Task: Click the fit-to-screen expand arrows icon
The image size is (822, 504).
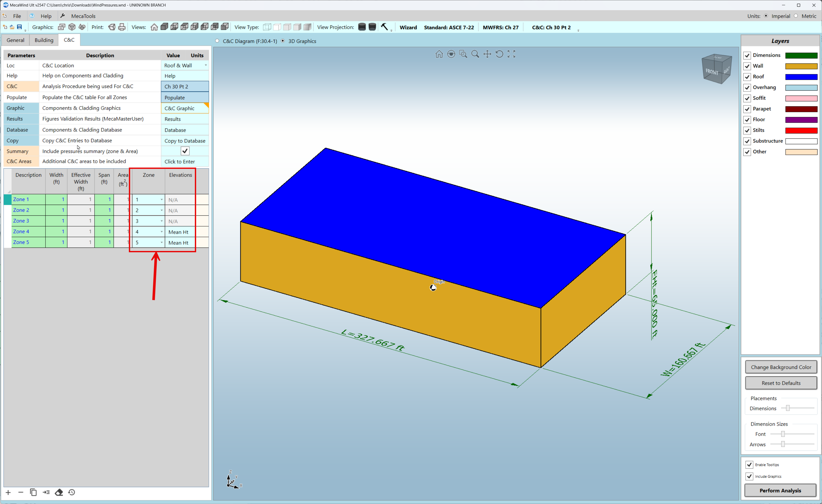Action: [x=511, y=54]
